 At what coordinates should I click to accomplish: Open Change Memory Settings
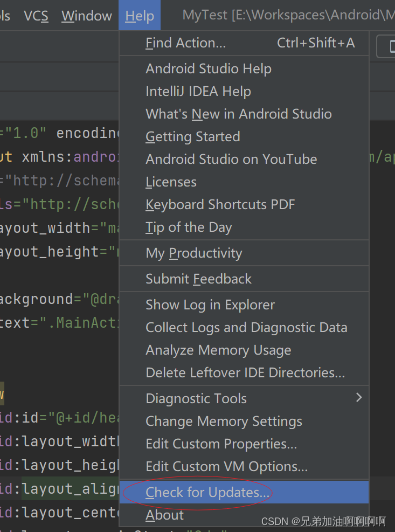click(x=244, y=422)
